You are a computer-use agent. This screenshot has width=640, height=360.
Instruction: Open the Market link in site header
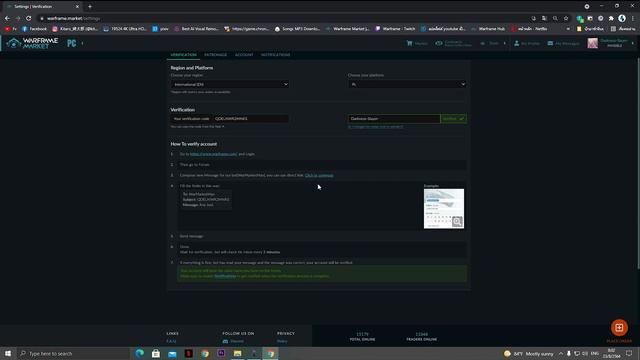[417, 43]
